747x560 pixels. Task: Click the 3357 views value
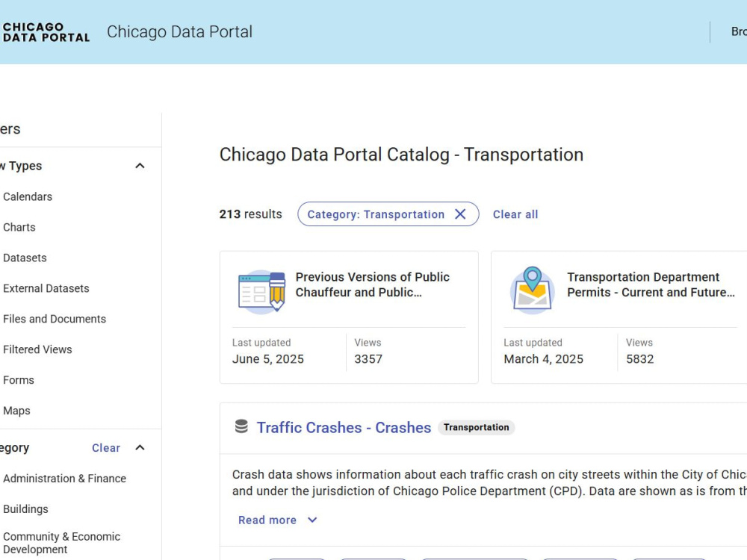368,359
